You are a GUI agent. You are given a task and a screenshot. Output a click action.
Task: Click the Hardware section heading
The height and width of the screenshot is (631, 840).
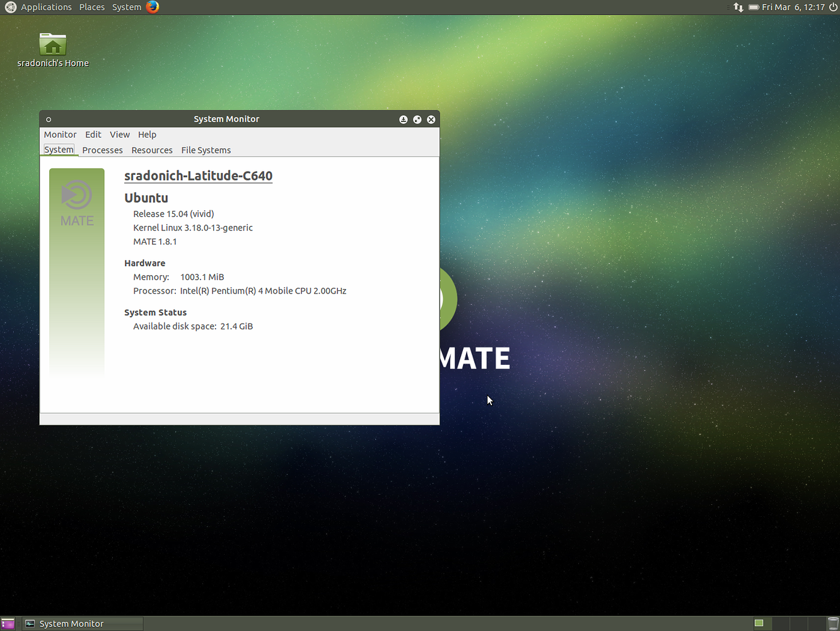tap(145, 263)
